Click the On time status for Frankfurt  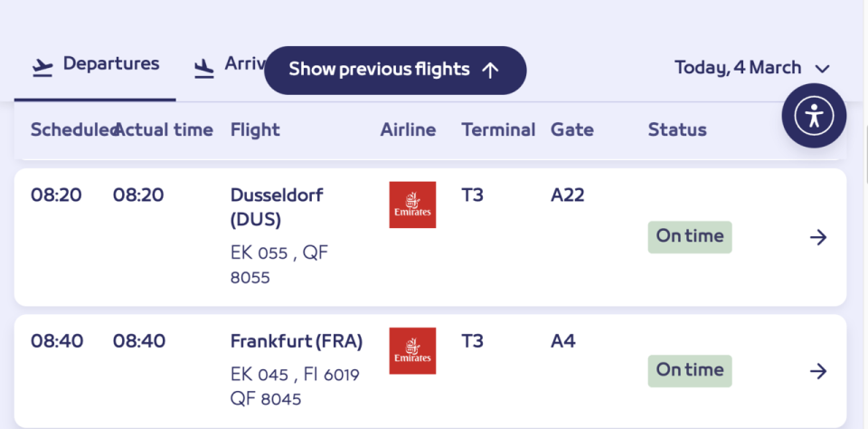(x=690, y=370)
